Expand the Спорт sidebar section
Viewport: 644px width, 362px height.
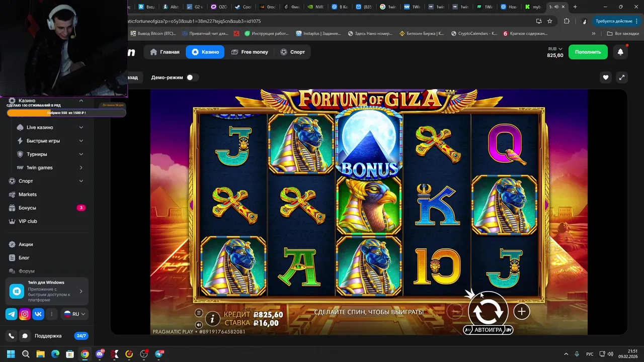pos(81,181)
